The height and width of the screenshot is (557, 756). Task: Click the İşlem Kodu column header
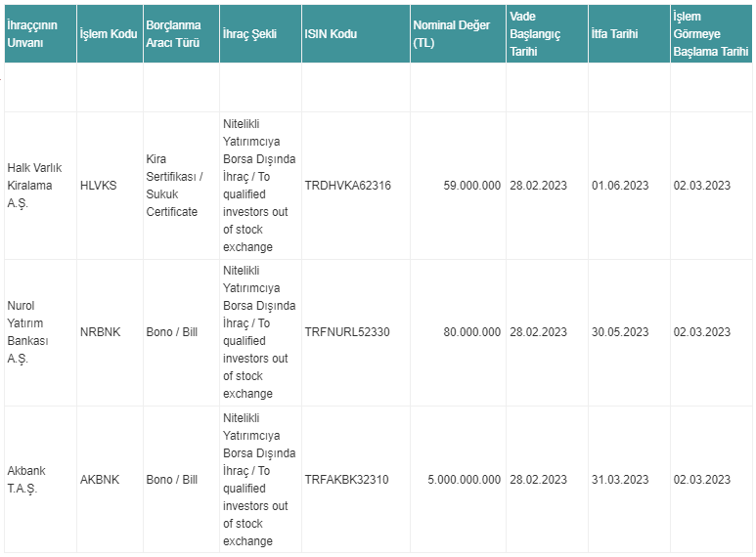click(110, 34)
